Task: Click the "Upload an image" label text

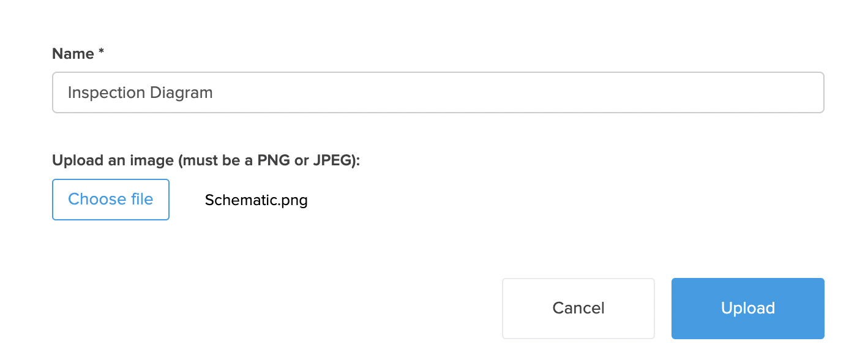Action: (x=113, y=160)
